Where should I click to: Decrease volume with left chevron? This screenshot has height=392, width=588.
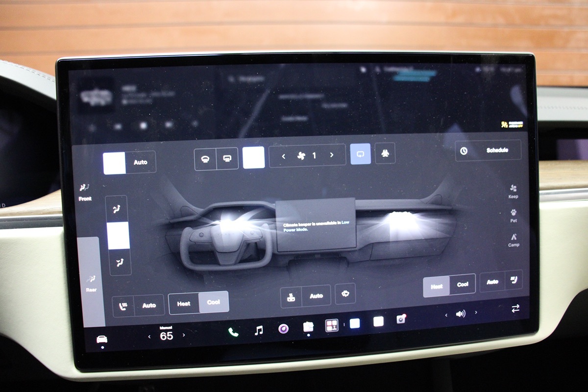click(446, 315)
